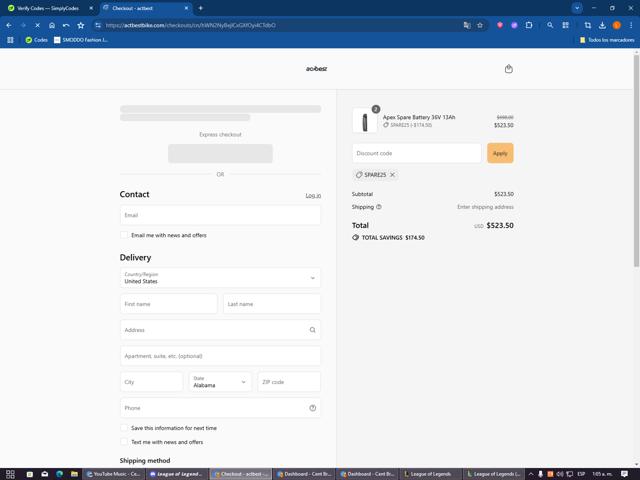Check Save this information for next time
Image resolution: width=640 pixels, height=480 pixels.
[x=124, y=428]
